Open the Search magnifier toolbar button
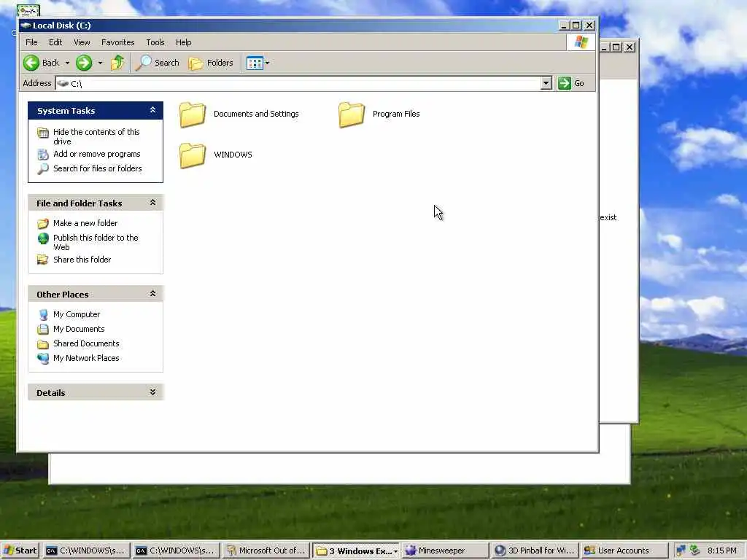 pyautogui.click(x=158, y=63)
